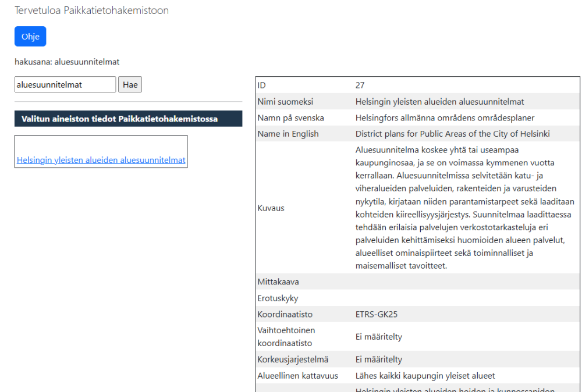Select Ei määritelty in Vaihtoehtoinen koordinaatisto row
Image resolution: width=582 pixels, height=392 pixels.
coord(379,337)
